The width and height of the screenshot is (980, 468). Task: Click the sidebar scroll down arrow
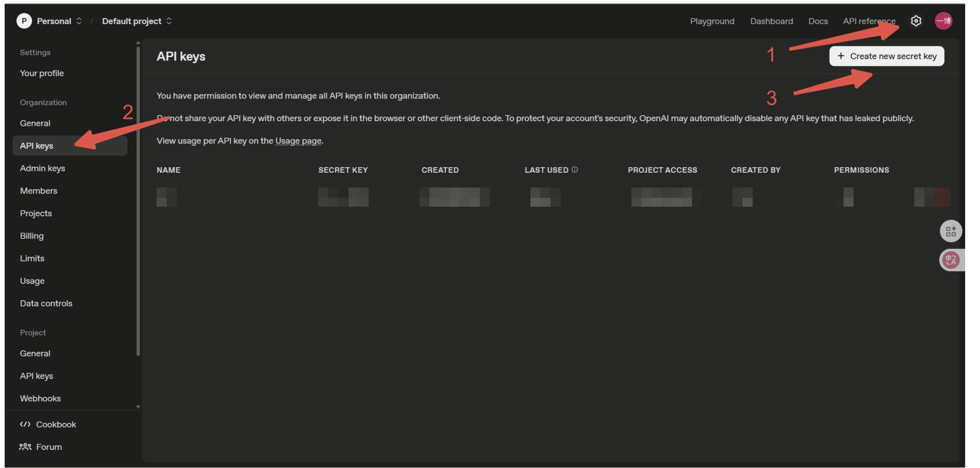(x=138, y=407)
